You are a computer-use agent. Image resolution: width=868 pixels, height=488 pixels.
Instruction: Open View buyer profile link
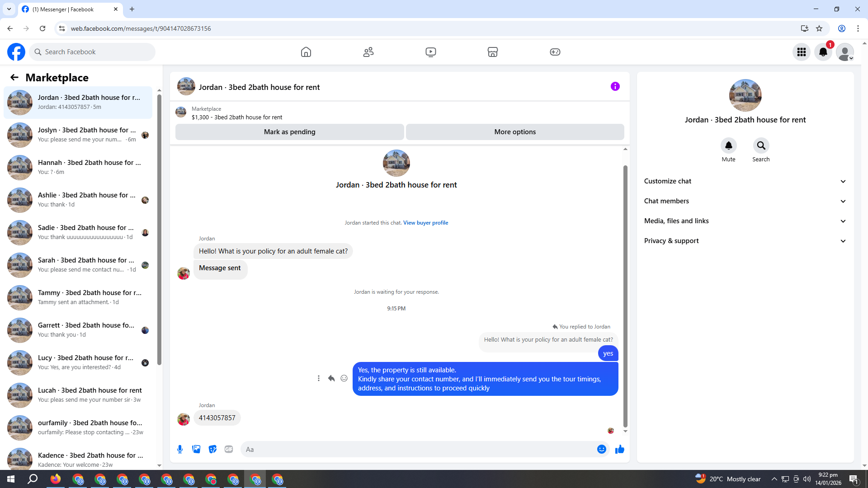tap(425, 223)
